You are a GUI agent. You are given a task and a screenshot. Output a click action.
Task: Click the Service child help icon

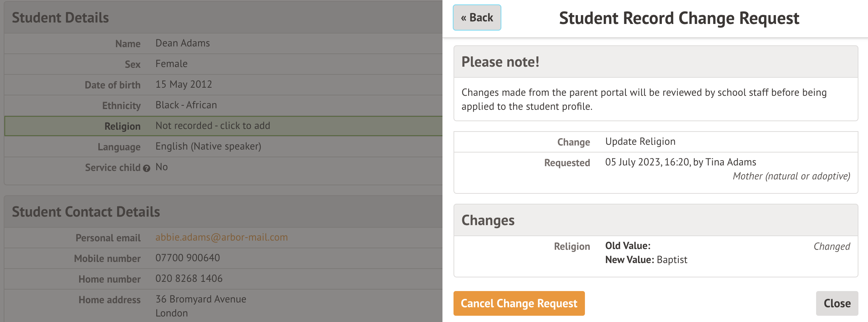(x=147, y=168)
